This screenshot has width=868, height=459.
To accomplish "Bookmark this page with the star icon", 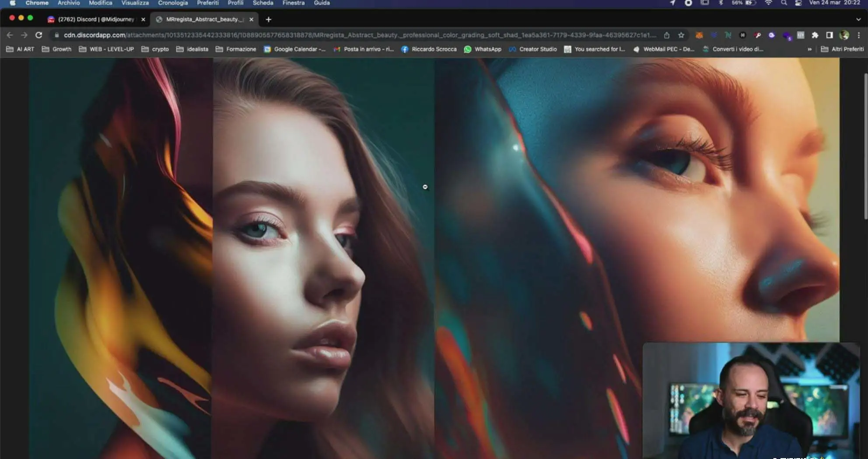I will pyautogui.click(x=681, y=35).
